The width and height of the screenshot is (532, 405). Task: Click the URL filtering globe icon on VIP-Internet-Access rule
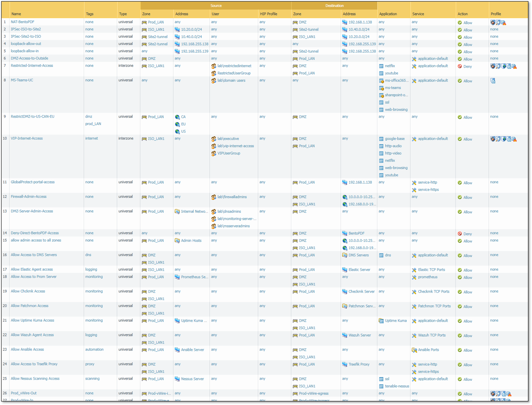click(503, 139)
